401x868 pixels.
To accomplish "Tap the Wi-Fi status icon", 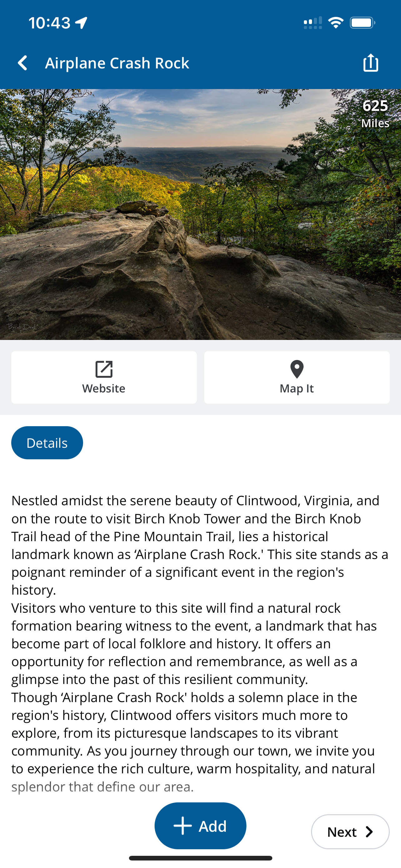I will 336,22.
